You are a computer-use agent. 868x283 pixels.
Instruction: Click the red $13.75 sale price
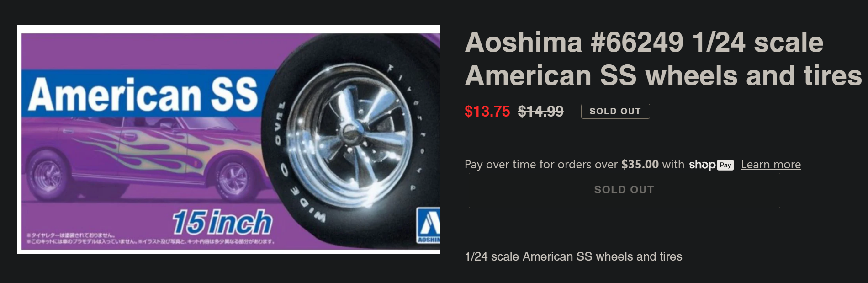pos(487,111)
